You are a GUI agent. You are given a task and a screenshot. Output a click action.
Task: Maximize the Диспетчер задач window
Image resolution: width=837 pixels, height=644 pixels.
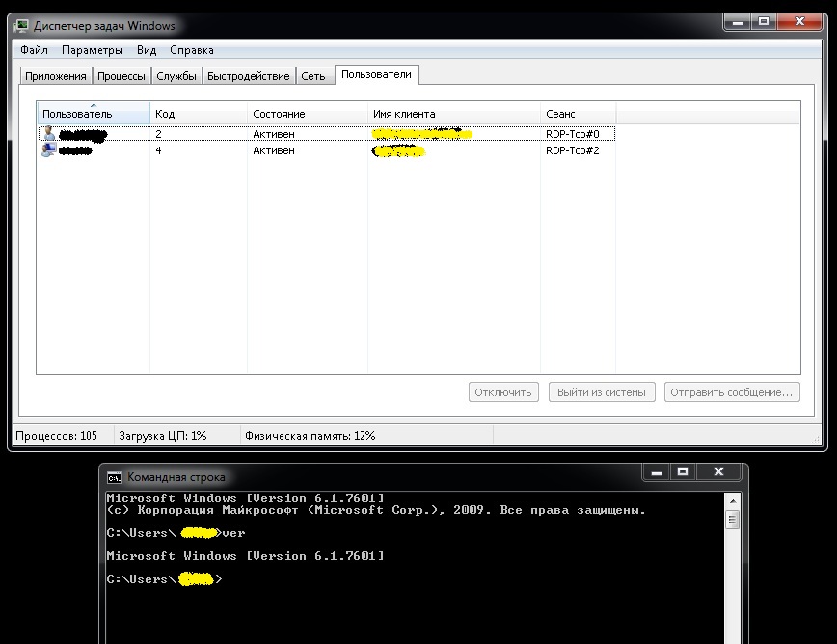pyautogui.click(x=764, y=22)
